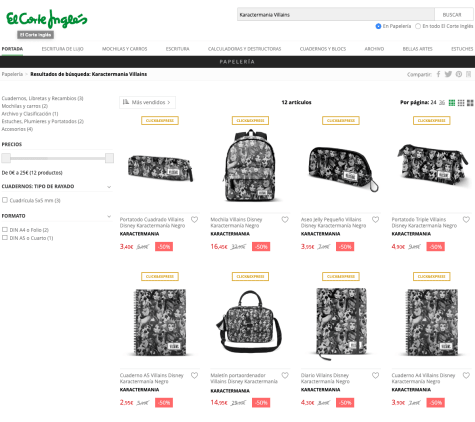Screen dimensions: 475x422
Task: Heart the Diario Villains Disney product
Action: pos(376,375)
